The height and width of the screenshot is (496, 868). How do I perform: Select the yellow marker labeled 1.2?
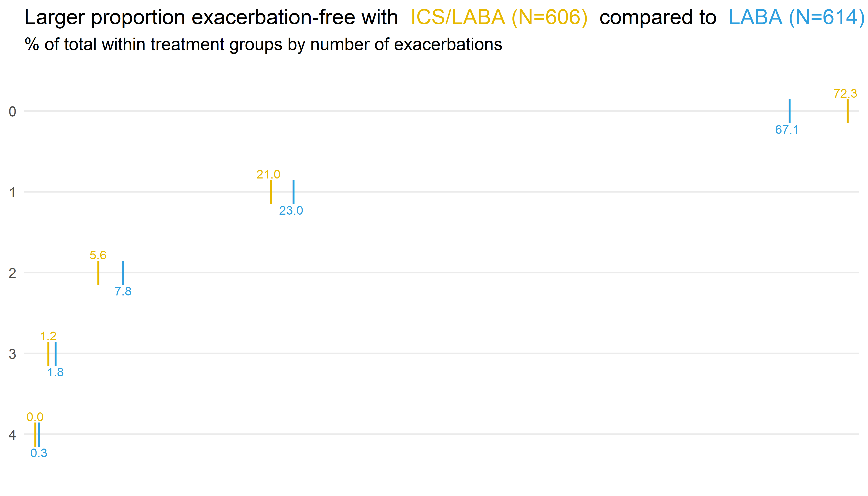[48, 354]
